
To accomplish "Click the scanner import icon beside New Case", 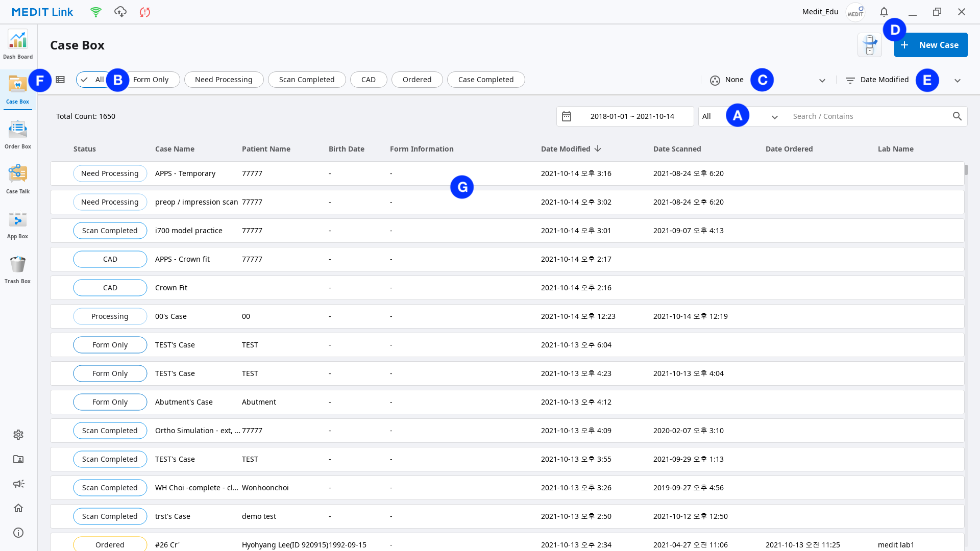I will coord(870,45).
